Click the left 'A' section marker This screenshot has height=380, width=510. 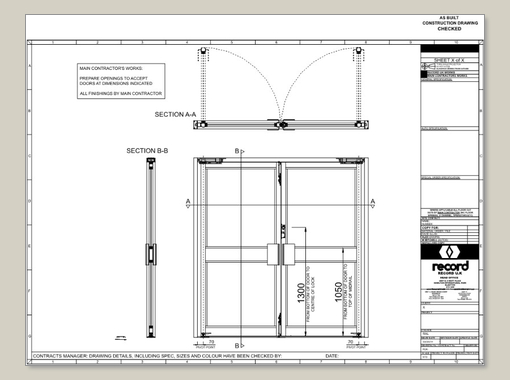point(188,202)
